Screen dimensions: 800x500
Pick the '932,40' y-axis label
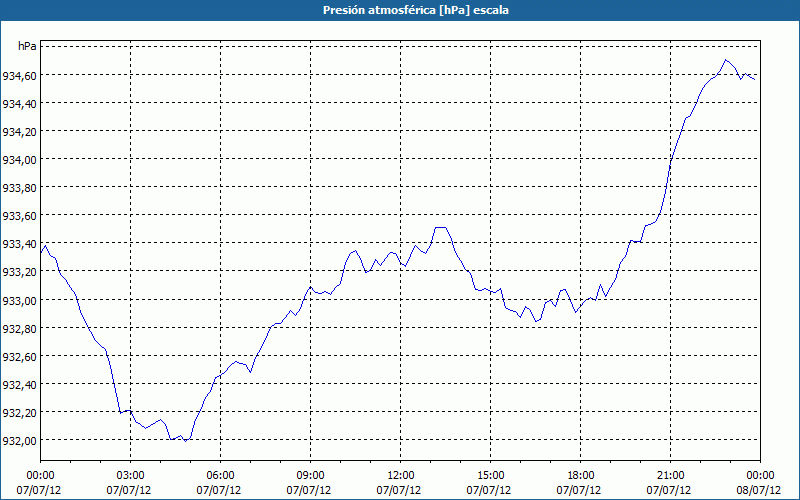click(x=19, y=385)
